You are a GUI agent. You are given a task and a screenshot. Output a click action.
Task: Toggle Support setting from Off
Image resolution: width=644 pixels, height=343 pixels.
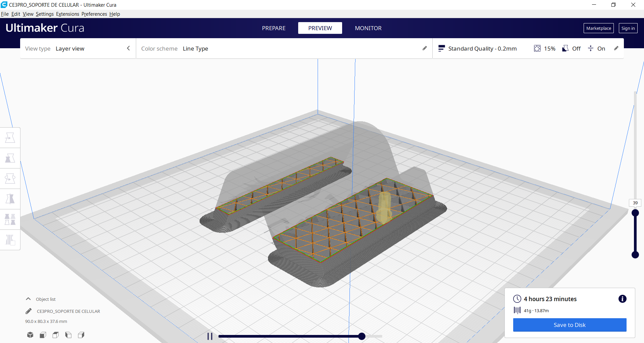(x=571, y=48)
